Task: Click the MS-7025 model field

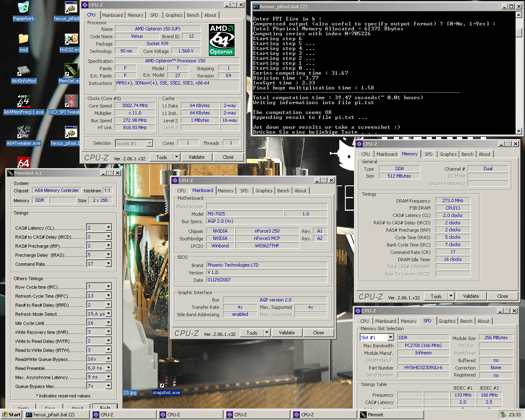Action: [x=244, y=214]
